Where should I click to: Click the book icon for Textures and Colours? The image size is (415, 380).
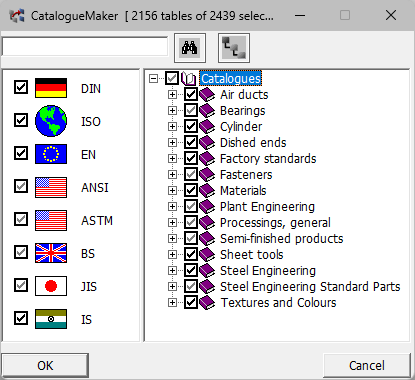tap(207, 303)
